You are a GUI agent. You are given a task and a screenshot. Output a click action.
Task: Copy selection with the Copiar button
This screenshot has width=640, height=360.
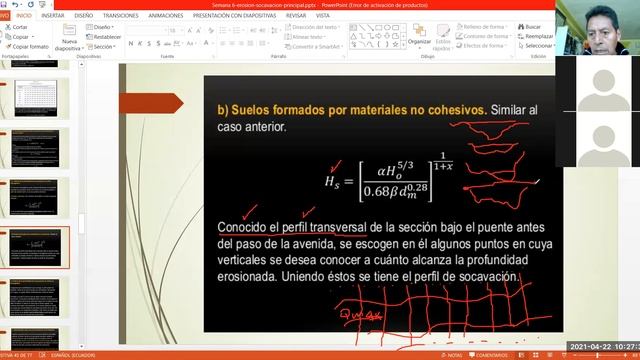pyautogui.click(x=17, y=37)
